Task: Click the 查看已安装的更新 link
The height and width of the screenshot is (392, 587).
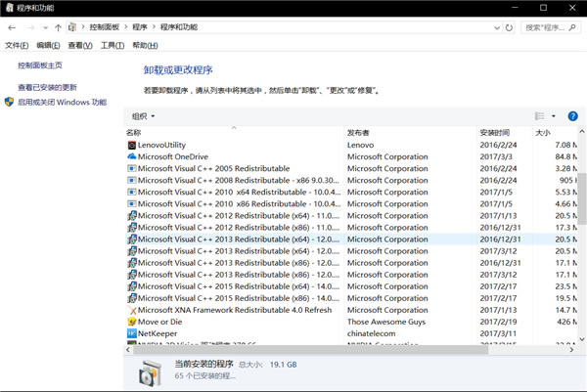Action: pos(47,87)
